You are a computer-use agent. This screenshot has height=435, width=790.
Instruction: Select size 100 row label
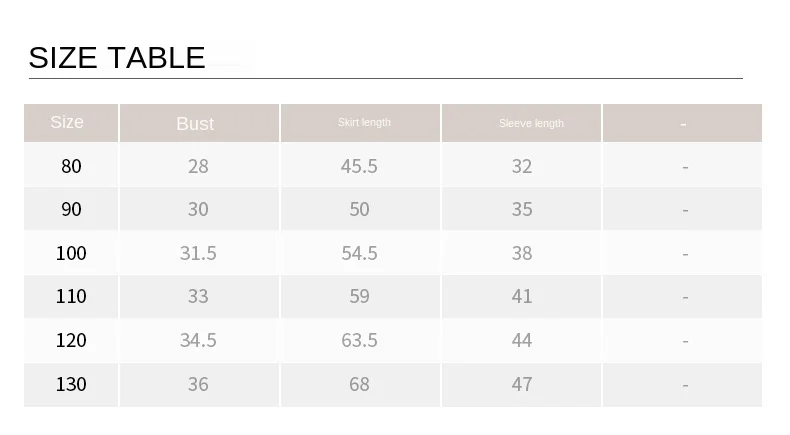71,253
